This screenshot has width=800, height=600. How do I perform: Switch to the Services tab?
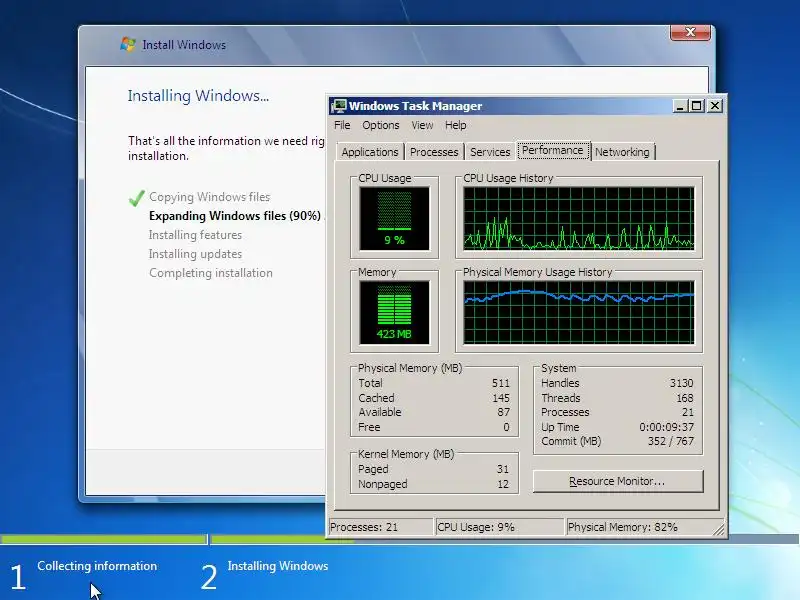tap(490, 152)
